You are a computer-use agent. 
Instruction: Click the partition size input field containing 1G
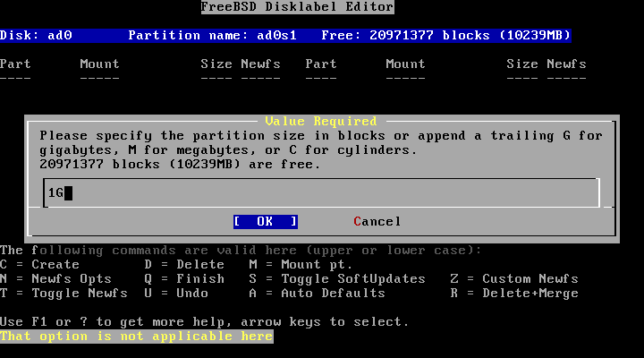pos(321,192)
